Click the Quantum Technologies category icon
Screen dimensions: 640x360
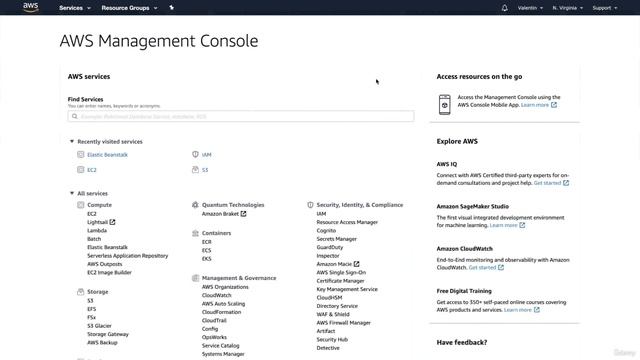[x=195, y=205]
